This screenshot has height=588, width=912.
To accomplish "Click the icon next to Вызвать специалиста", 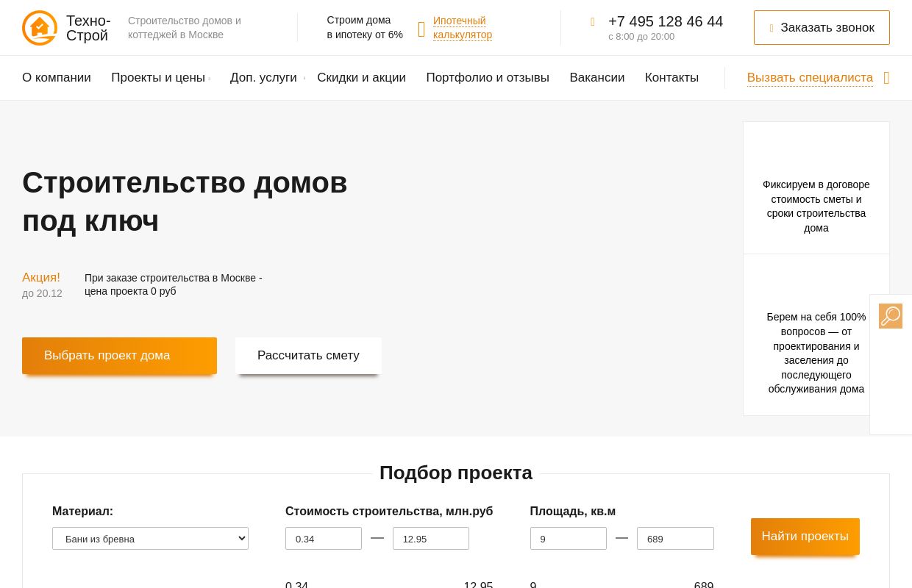I will click(886, 78).
